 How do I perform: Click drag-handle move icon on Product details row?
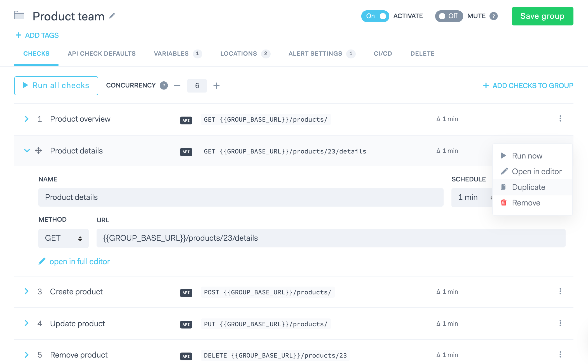[38, 151]
